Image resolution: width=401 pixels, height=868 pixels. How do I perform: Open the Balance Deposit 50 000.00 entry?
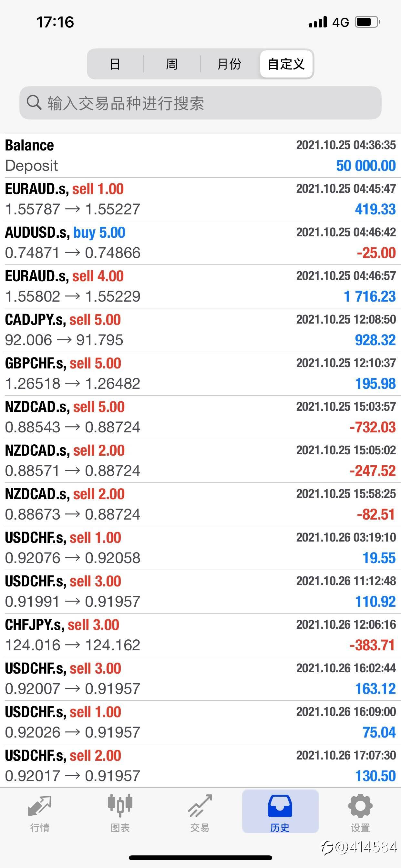200,156
